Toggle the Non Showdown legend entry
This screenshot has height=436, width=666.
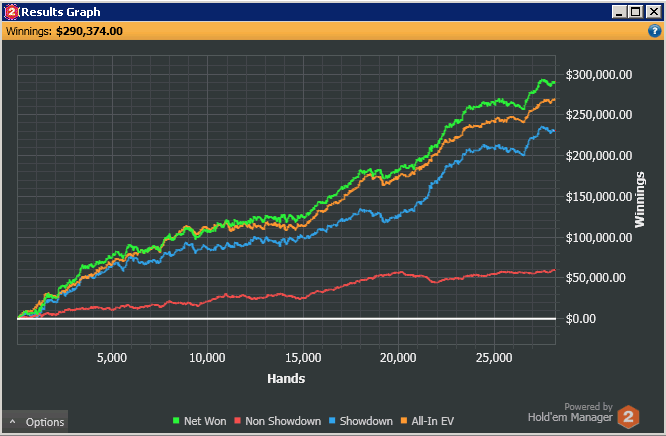coord(277,421)
